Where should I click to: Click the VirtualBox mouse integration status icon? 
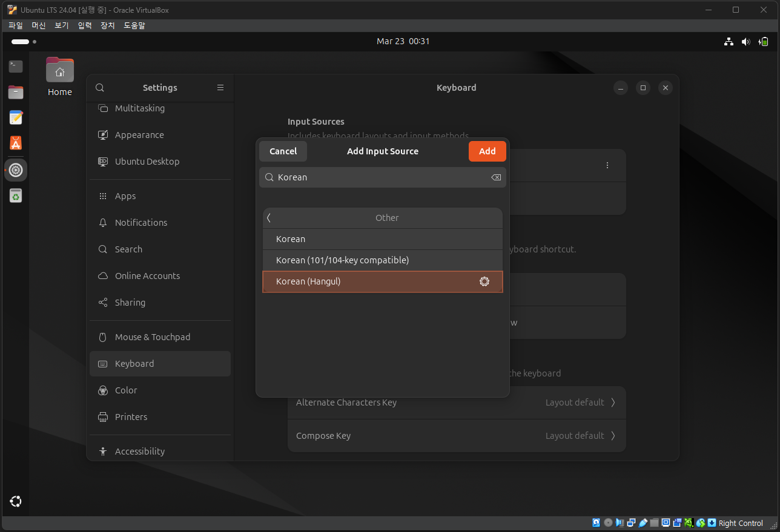tap(701, 523)
